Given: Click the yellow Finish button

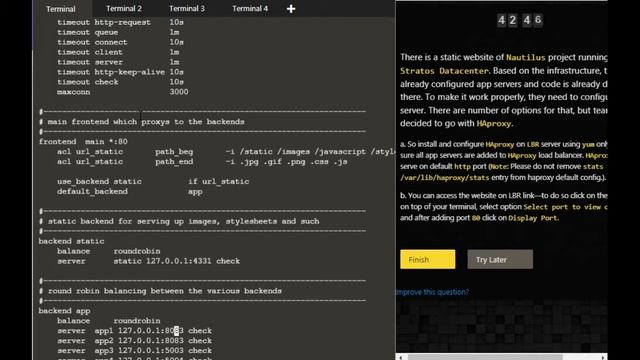Looking at the screenshot, I should tap(427, 259).
